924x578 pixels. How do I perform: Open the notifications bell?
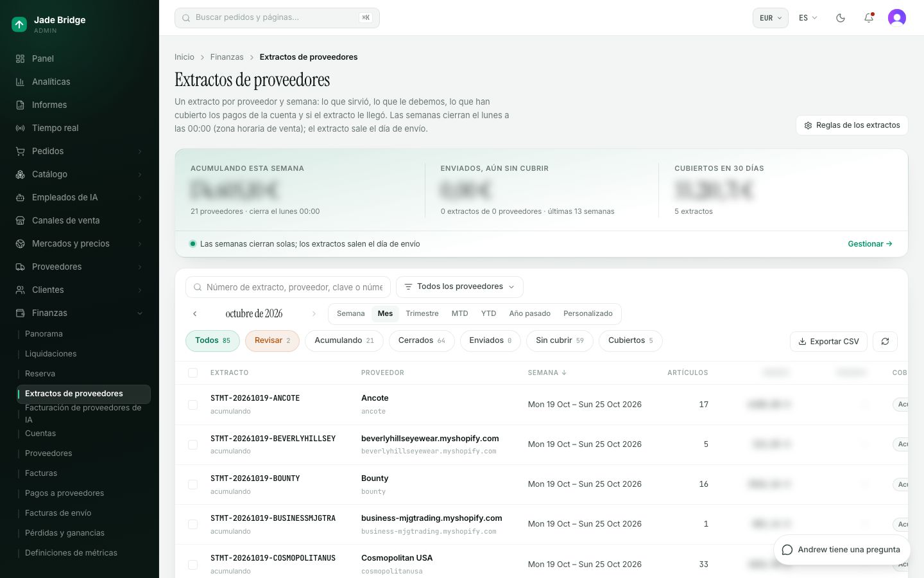point(869,18)
